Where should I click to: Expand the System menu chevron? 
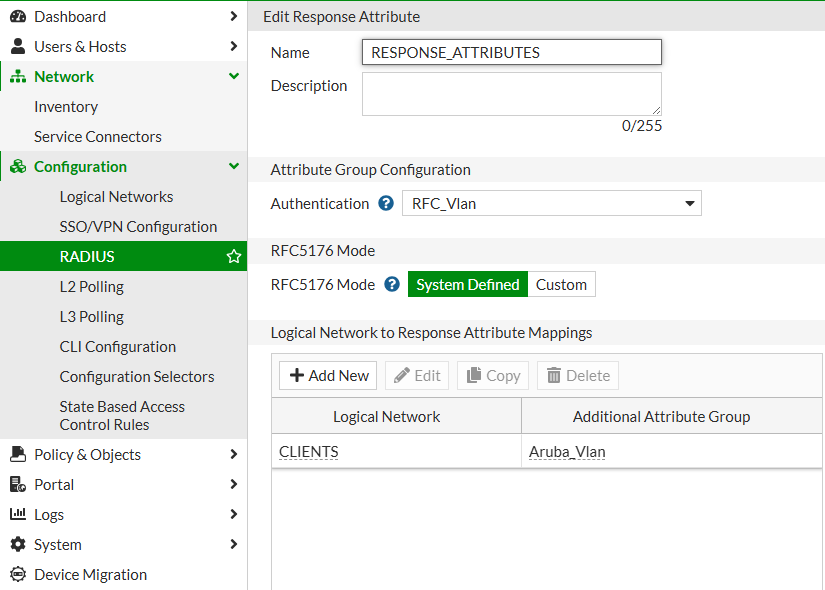coord(234,544)
